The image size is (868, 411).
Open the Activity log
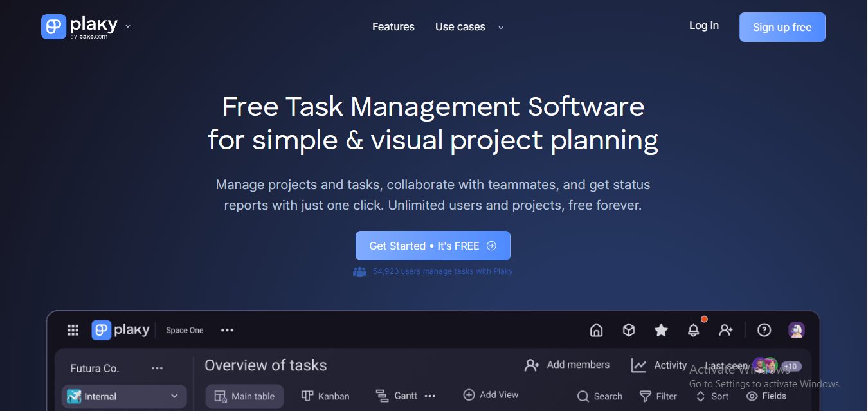[x=659, y=365]
